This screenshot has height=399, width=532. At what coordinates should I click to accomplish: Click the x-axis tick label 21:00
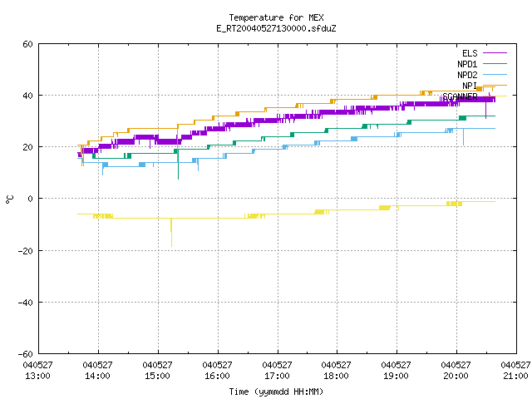[515, 376]
